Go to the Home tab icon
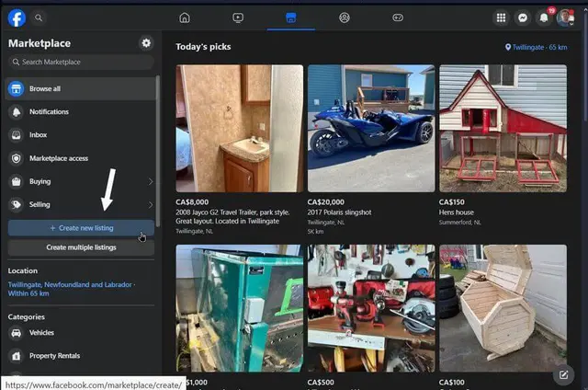Viewport: 588px width, 390px height. tap(185, 17)
